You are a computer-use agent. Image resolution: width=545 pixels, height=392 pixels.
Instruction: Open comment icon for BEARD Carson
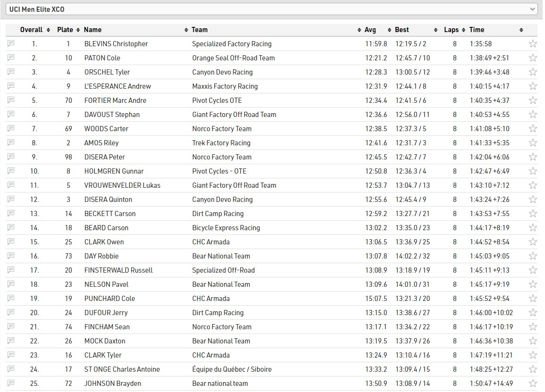pos(11,228)
